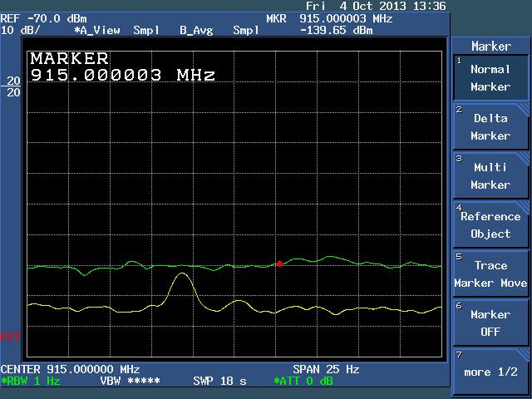The height and width of the screenshot is (399, 532).
Task: Open the Multi Marker softkey
Action: tap(490, 175)
